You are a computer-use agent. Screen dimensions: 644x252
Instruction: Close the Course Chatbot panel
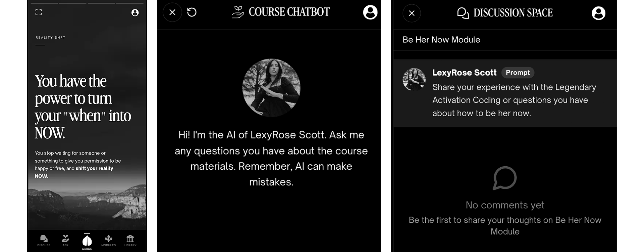click(172, 12)
